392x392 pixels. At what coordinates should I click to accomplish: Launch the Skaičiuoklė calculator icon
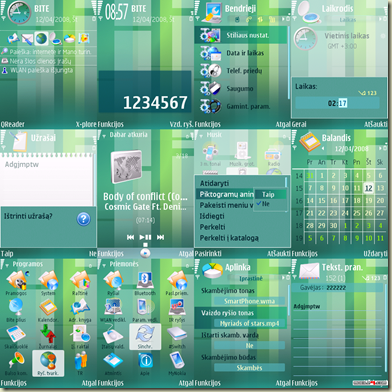pos(16,334)
